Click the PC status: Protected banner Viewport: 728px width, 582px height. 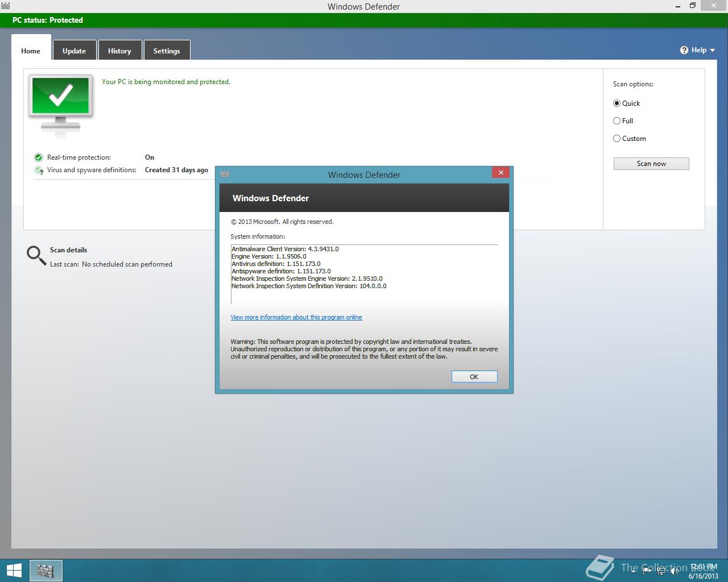(x=364, y=20)
